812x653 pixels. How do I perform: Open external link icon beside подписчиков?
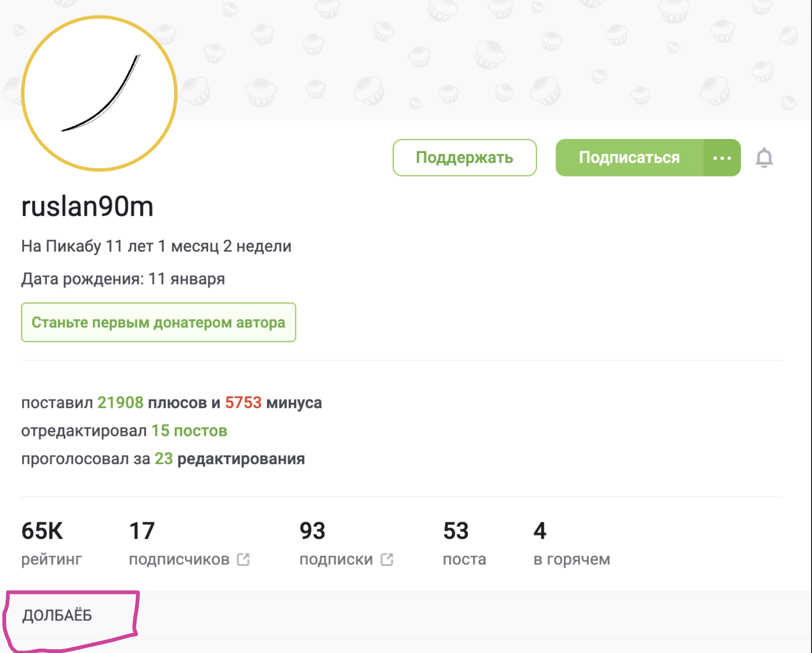point(243,560)
